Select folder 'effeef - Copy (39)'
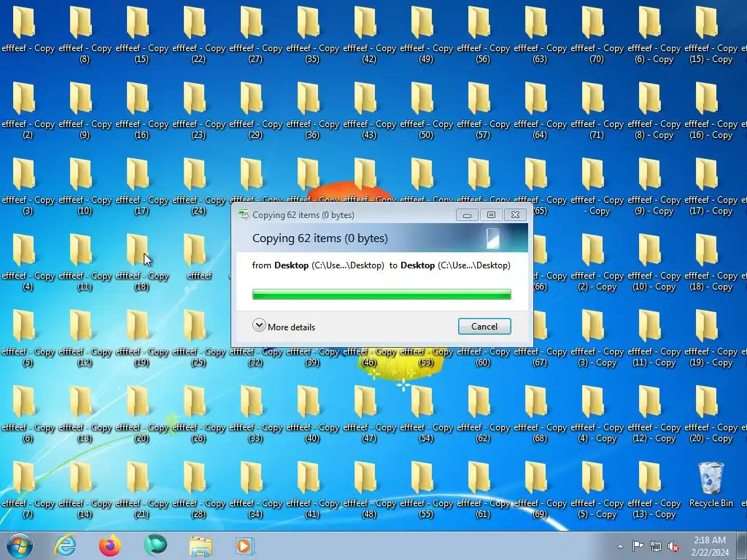The width and height of the screenshot is (747, 560). click(312, 357)
